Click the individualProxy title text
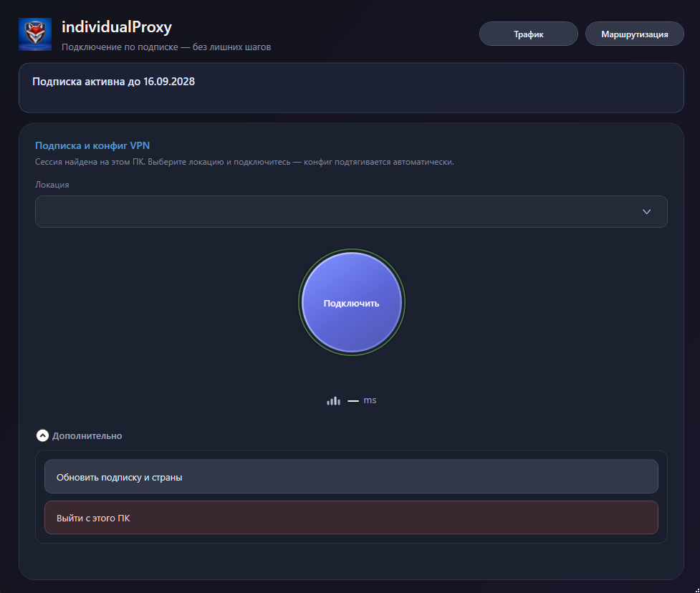The width and height of the screenshot is (700, 593). (117, 27)
